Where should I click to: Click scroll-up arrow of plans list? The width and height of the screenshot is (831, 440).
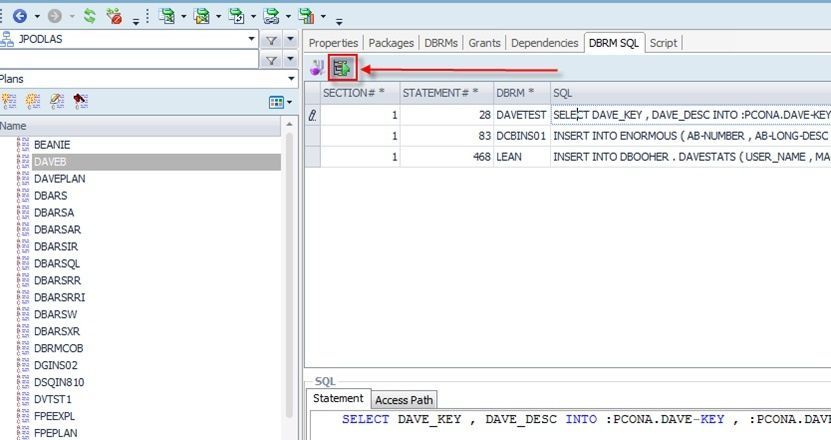[289, 124]
